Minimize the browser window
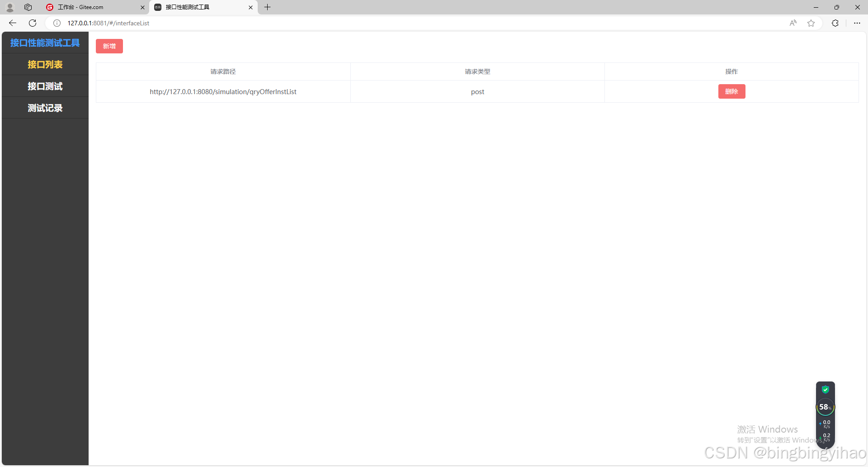The height and width of the screenshot is (467, 868). (x=816, y=7)
